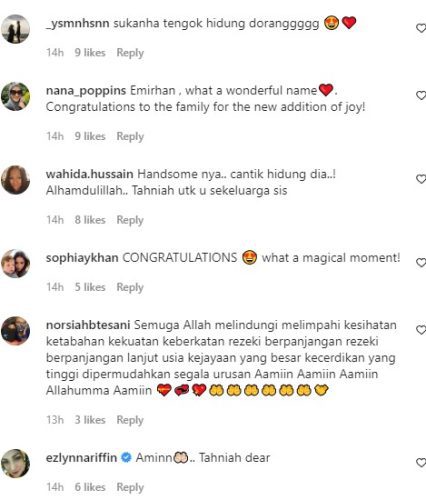Screen dimensions: 426x500
Task: Open sophiaykhan profile picture
Action: pos(15,264)
